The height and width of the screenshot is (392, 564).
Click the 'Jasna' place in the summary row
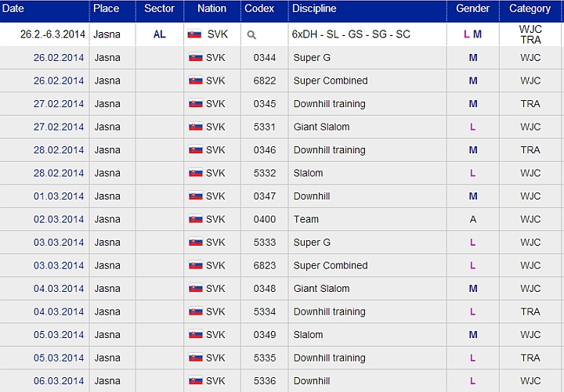[x=107, y=34]
